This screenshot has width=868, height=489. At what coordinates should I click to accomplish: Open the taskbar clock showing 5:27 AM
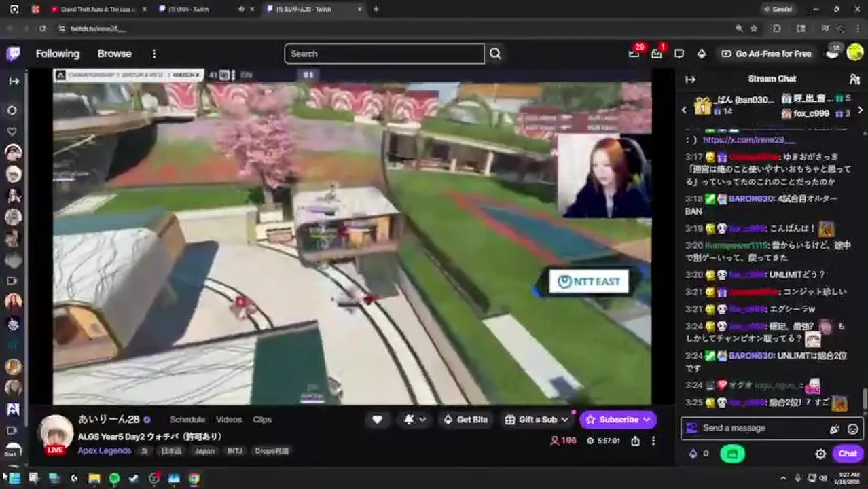(848, 478)
